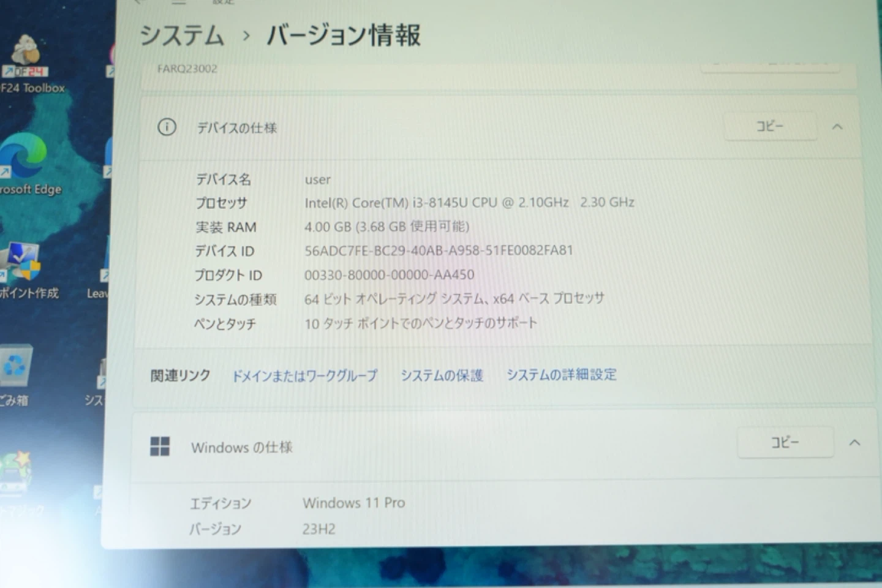
Task: Open the ごみ箱 recycle bin icon
Action: tap(15, 375)
